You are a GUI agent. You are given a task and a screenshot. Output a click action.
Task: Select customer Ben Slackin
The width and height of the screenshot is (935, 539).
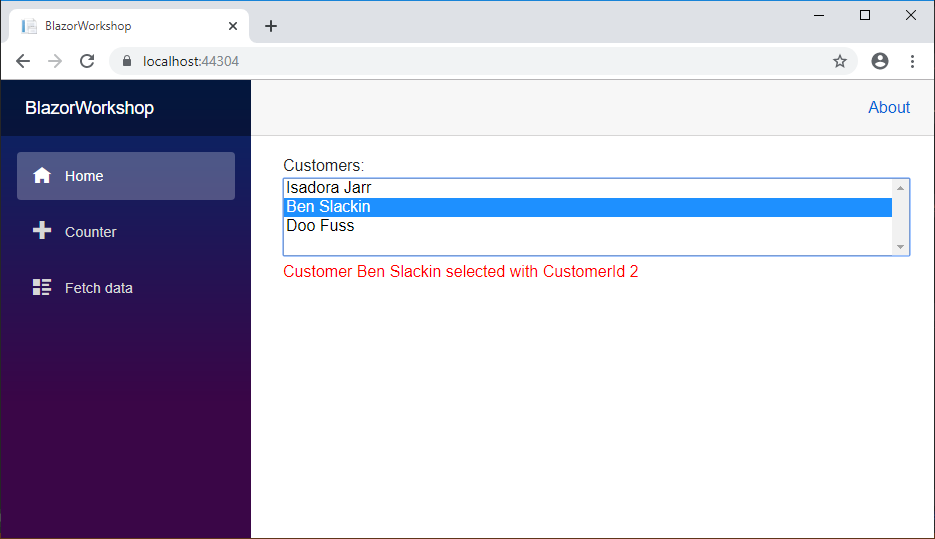tap(587, 207)
